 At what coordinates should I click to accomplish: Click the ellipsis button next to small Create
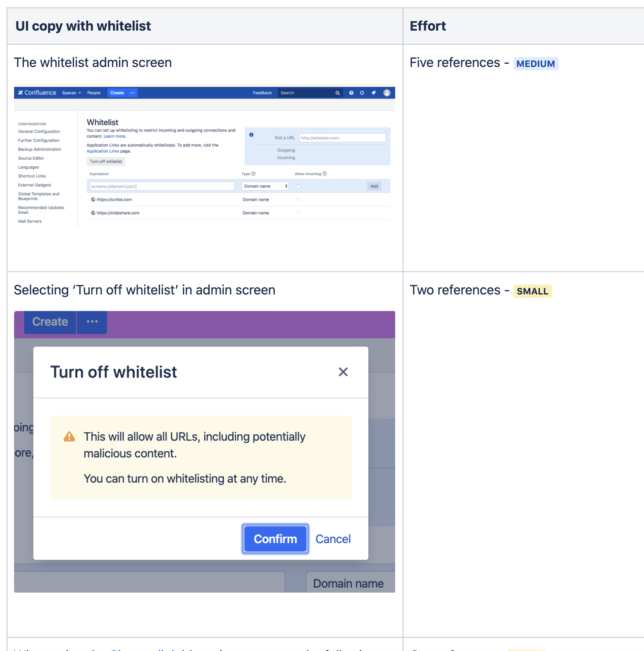(132, 93)
